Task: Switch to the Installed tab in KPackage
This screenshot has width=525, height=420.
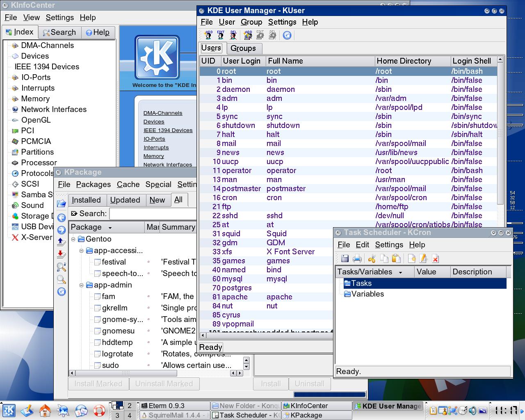Action: (86, 200)
